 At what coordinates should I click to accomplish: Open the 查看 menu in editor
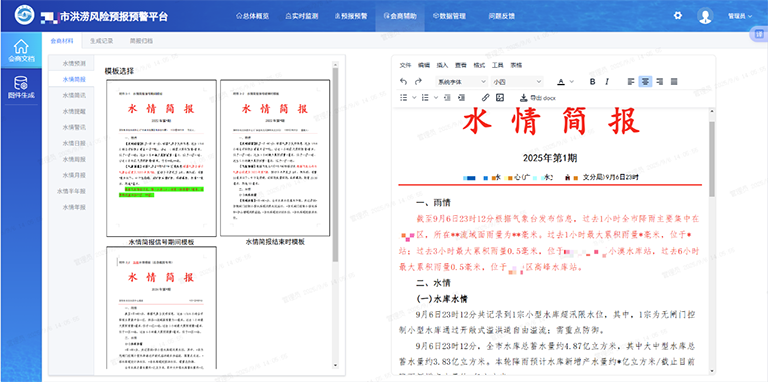461,65
